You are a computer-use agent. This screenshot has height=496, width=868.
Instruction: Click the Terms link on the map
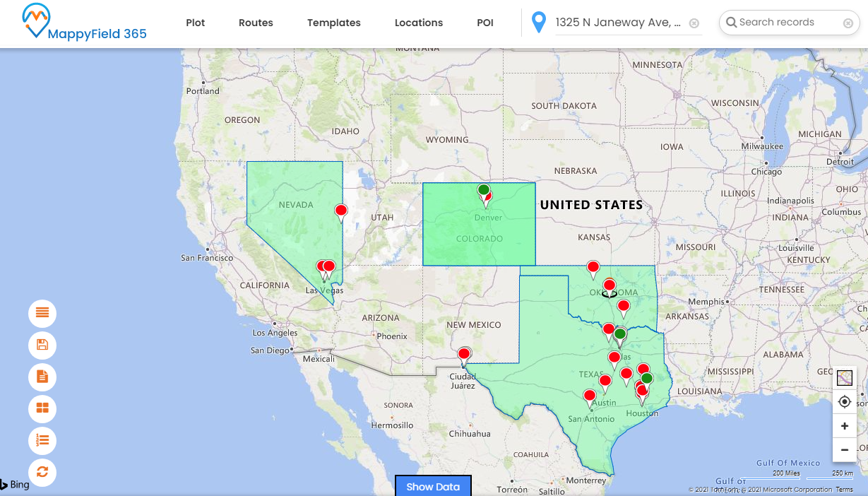click(844, 490)
